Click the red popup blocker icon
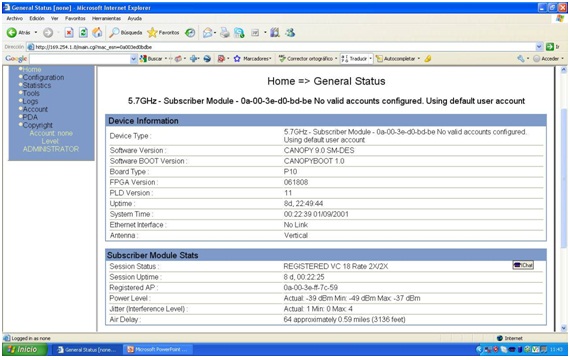This screenshot has width=570, height=360. point(221,59)
